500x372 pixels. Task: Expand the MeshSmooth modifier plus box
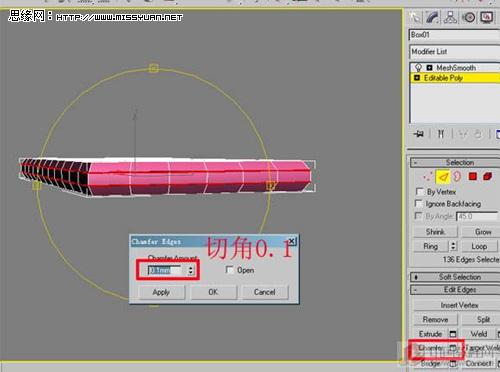coord(429,68)
